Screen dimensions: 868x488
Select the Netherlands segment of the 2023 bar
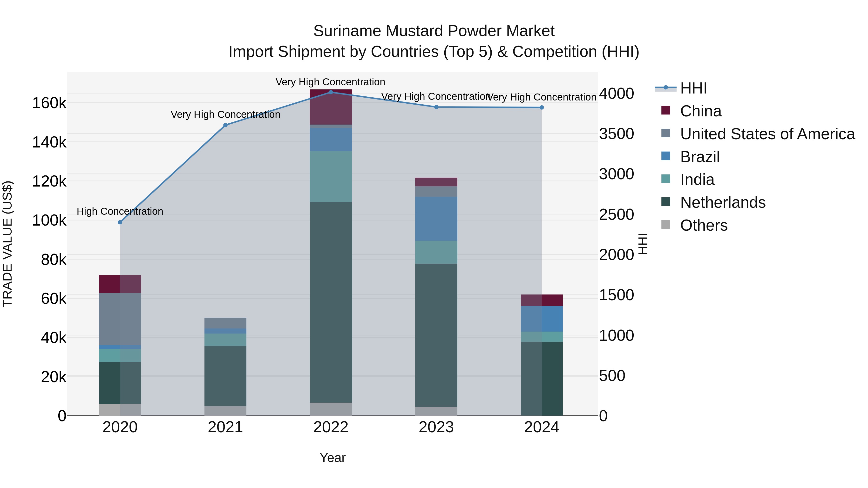point(436,335)
